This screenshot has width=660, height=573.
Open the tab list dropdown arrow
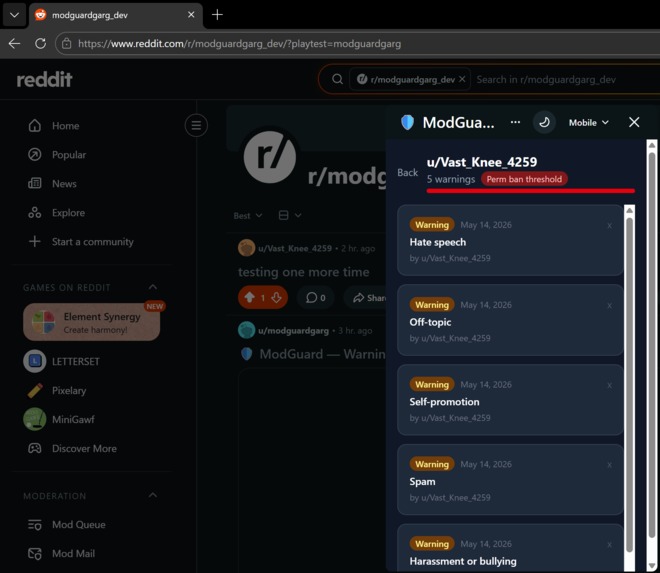click(14, 15)
